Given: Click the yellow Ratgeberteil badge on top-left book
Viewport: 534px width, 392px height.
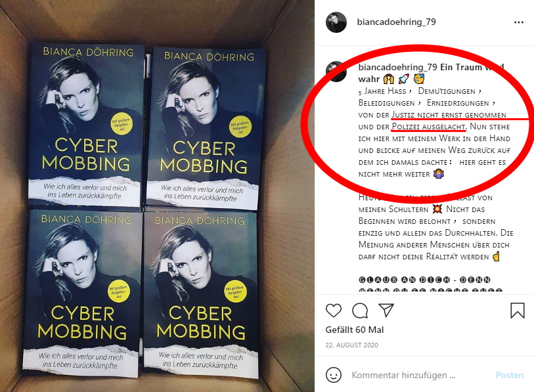Looking at the screenshot, I should pos(122,125).
